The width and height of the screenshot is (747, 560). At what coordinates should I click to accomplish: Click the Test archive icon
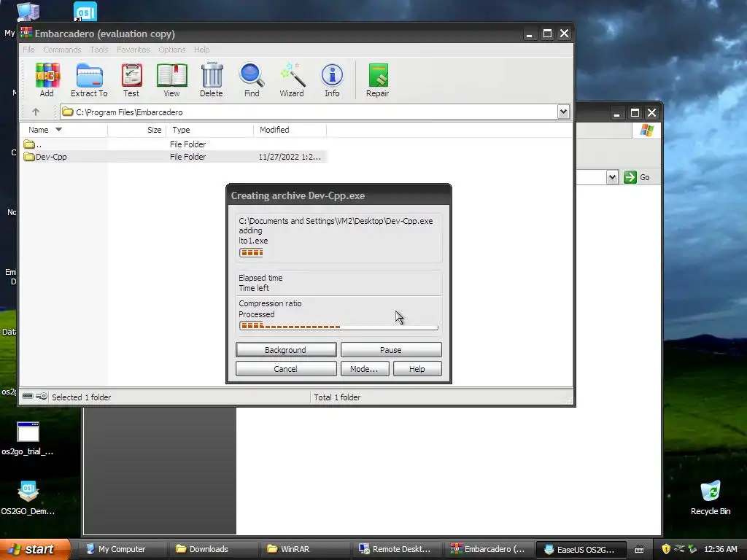[x=131, y=79]
